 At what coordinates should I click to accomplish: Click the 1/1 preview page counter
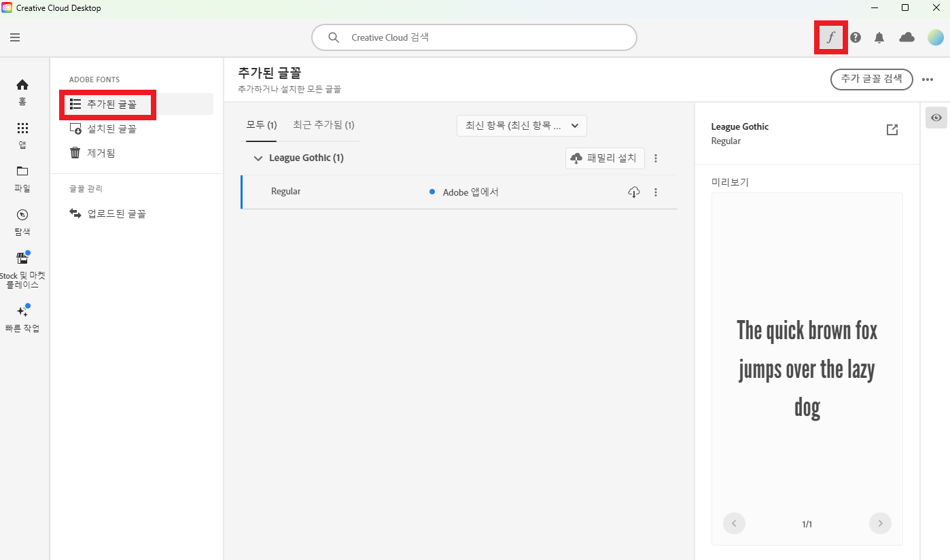[807, 524]
